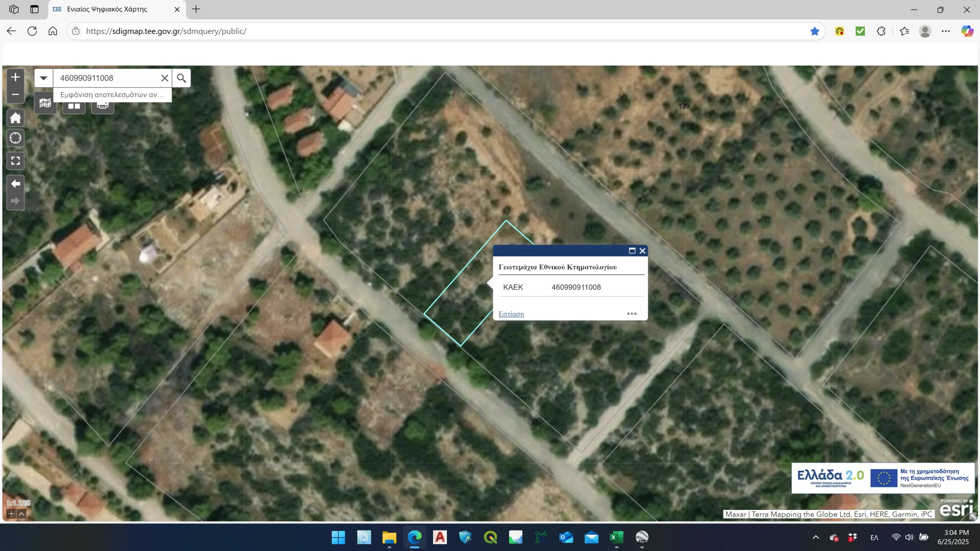This screenshot has height=551, width=980.
Task: Open the popup's ellipsis actions menu
Action: (x=631, y=313)
